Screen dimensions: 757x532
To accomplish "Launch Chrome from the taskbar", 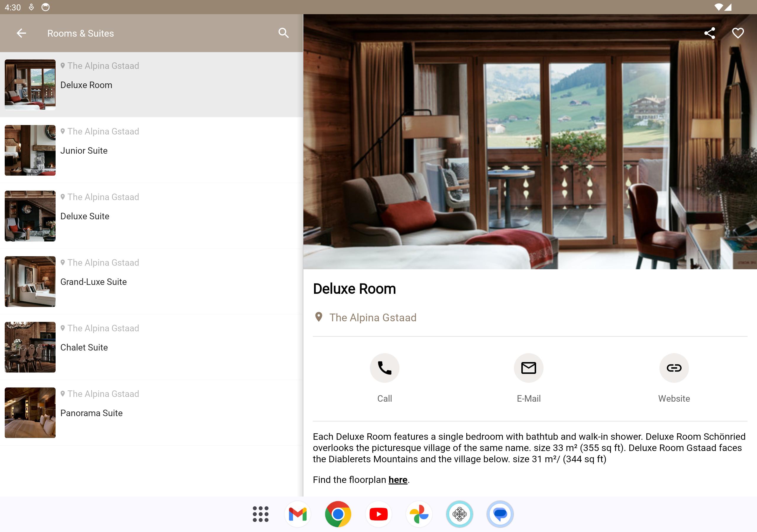I will click(338, 514).
